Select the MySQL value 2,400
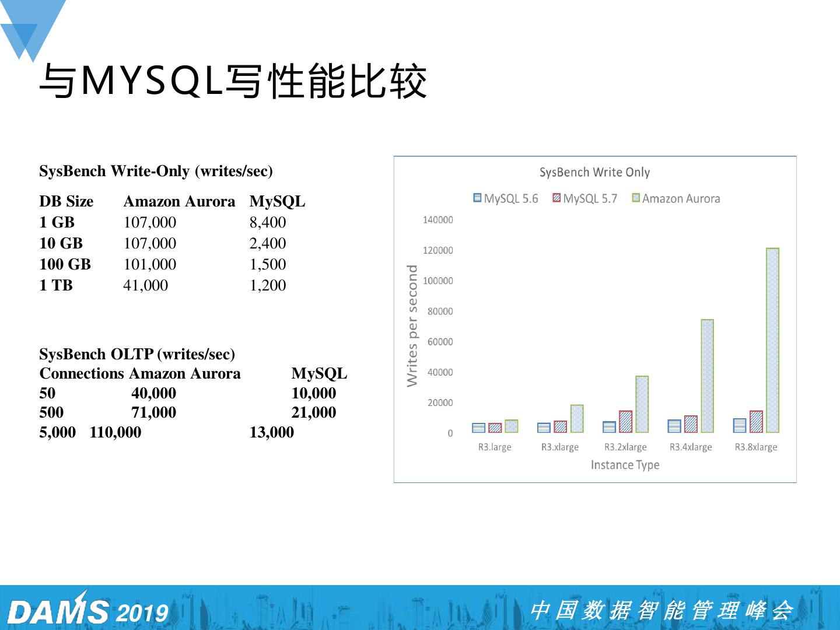This screenshot has height=630, width=840. click(268, 243)
